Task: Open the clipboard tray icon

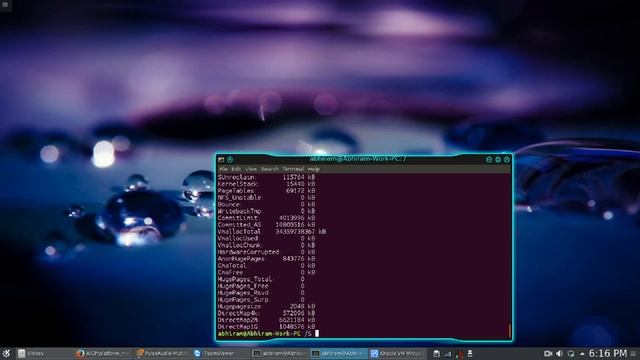Action: [436, 353]
